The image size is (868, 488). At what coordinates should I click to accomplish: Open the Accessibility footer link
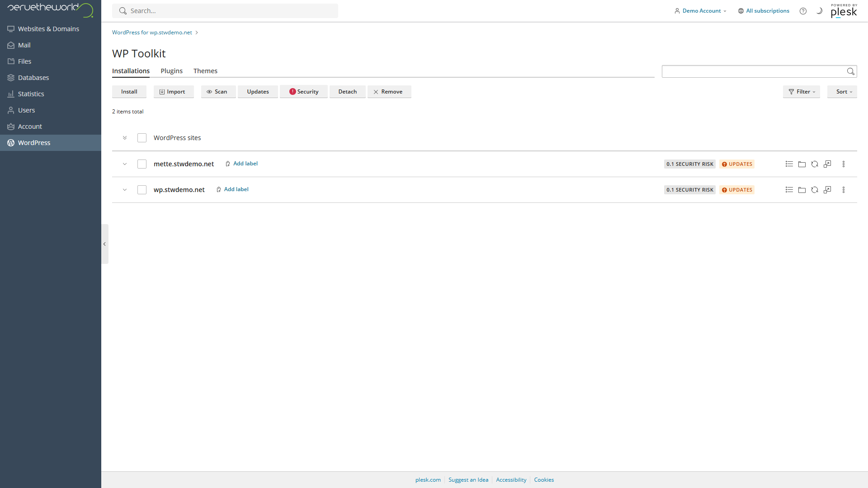(x=511, y=480)
